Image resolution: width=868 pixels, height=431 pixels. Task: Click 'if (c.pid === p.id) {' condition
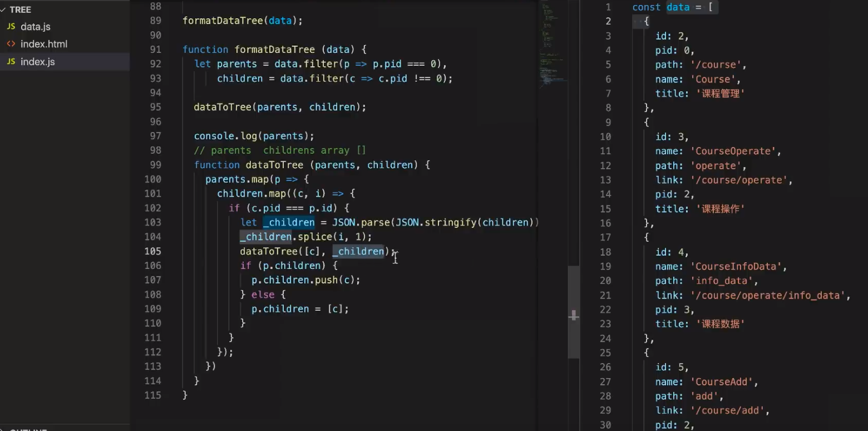coord(289,208)
